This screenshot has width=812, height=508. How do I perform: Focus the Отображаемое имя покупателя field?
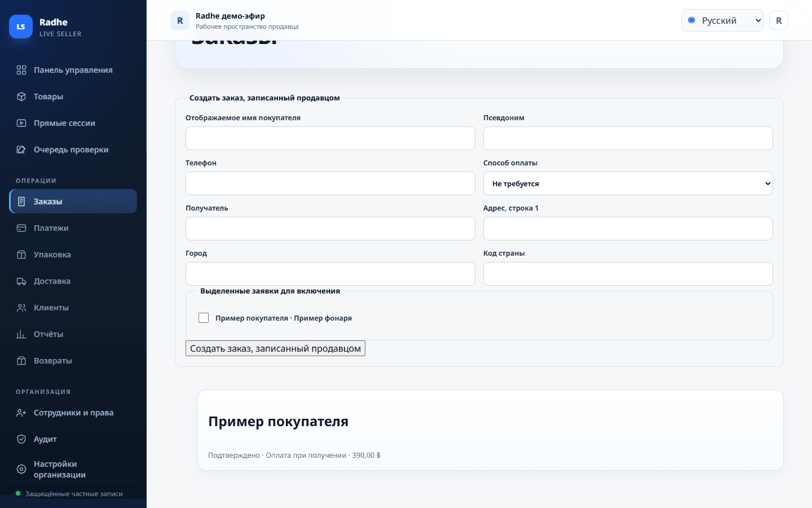(x=330, y=138)
